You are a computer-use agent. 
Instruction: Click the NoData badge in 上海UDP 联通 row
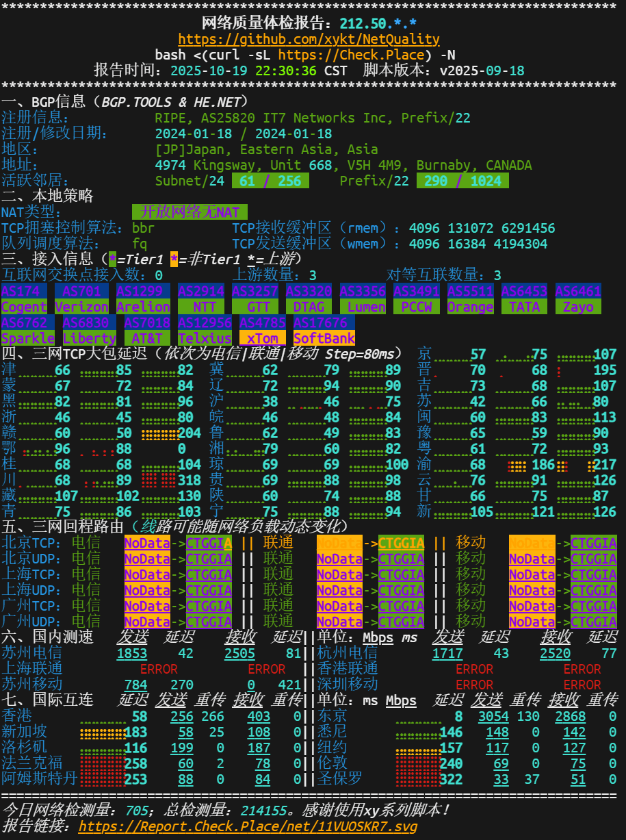coord(340,590)
